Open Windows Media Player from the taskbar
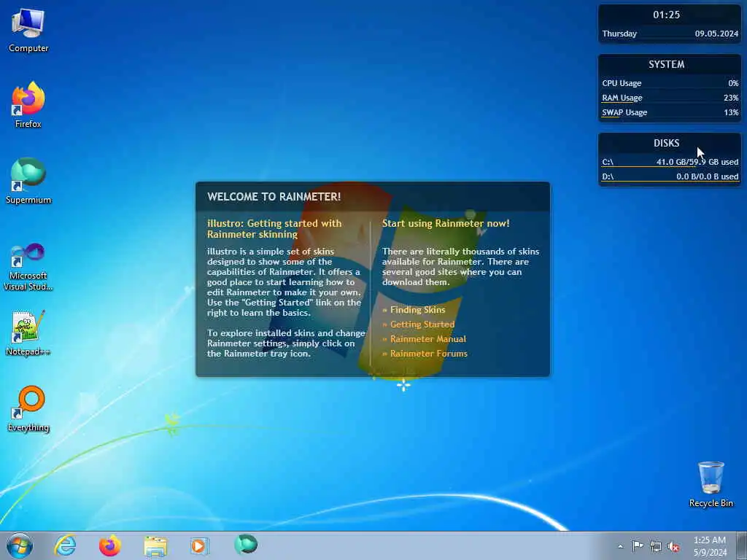 coord(199,545)
